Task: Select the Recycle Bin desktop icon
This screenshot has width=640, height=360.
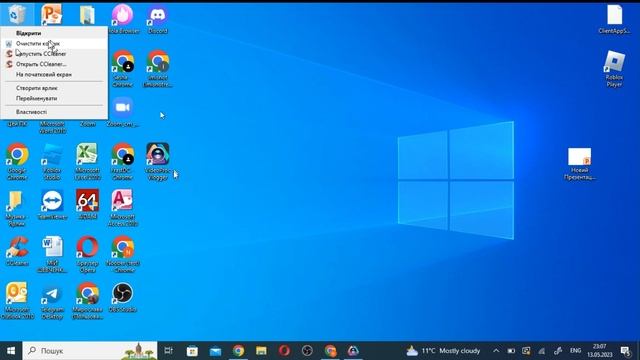Action: pos(17,14)
